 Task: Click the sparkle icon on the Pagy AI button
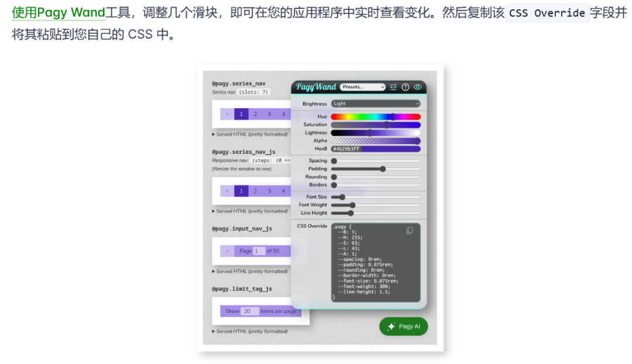tap(391, 327)
